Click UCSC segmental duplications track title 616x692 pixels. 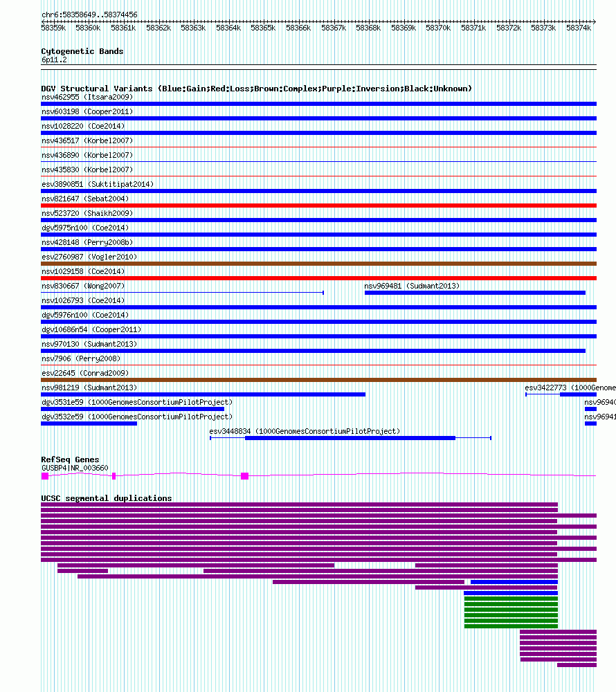[x=107, y=499]
